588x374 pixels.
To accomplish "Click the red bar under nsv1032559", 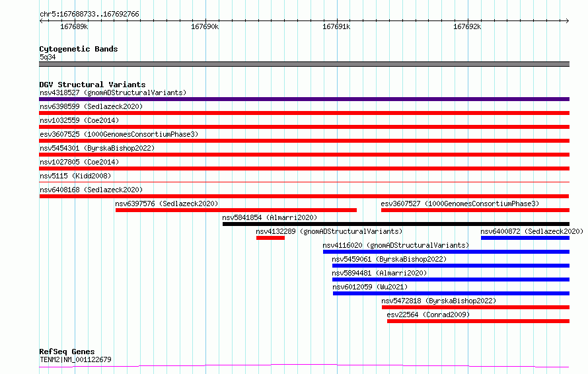I will (x=304, y=127).
